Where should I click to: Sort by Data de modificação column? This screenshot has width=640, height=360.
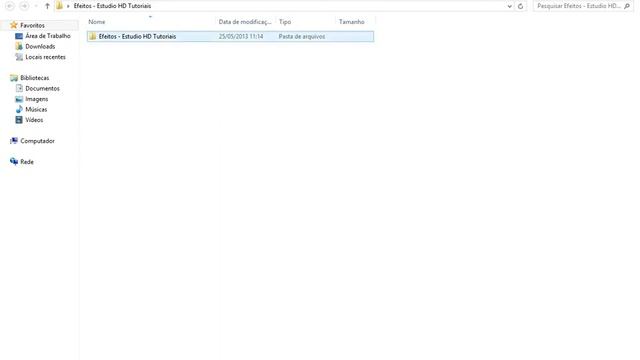tap(245, 22)
